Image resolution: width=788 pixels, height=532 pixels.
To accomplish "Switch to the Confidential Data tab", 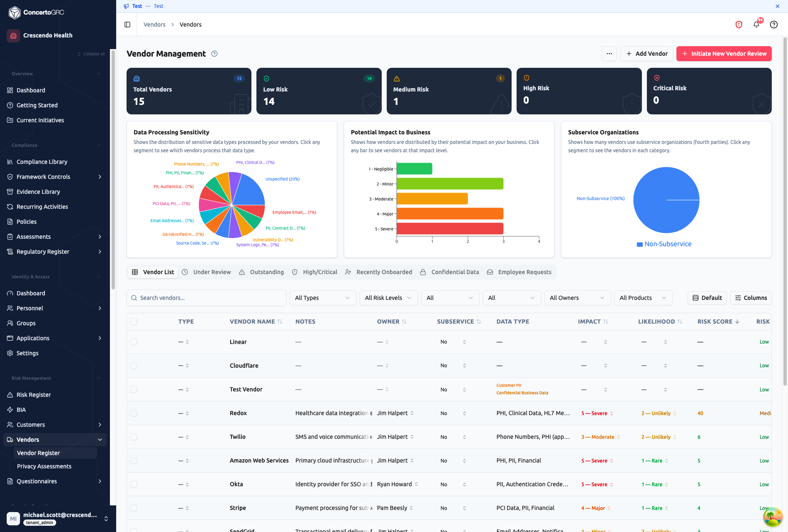I will (x=450, y=272).
